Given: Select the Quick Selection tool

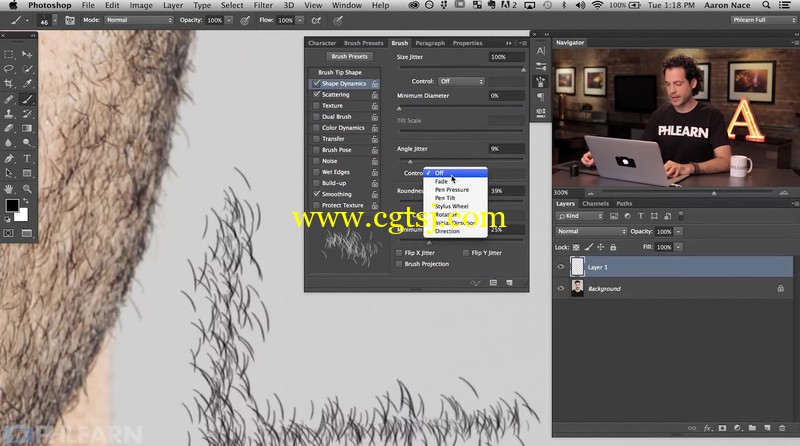Looking at the screenshot, I should point(27,68).
